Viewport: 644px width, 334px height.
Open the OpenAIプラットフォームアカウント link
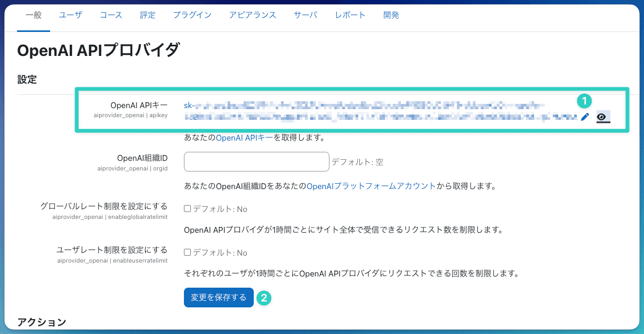tap(372, 186)
